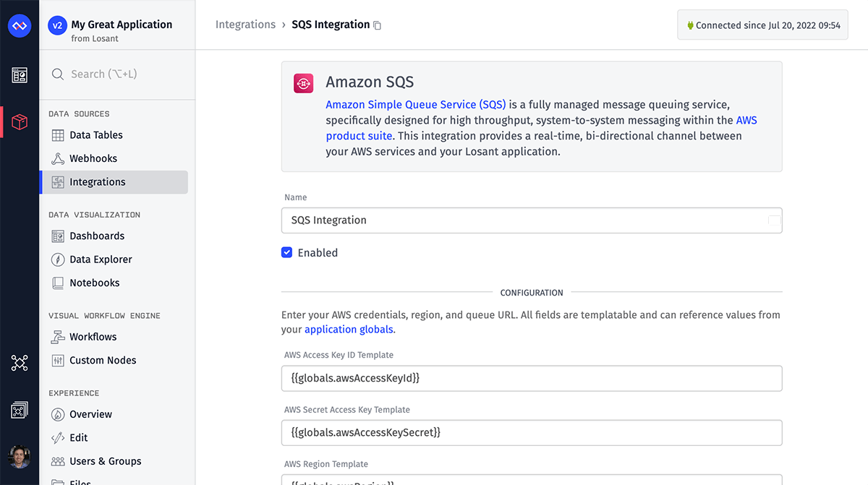Open Dashboards from the left icon rail
This screenshot has width=868, height=485.
[x=19, y=75]
